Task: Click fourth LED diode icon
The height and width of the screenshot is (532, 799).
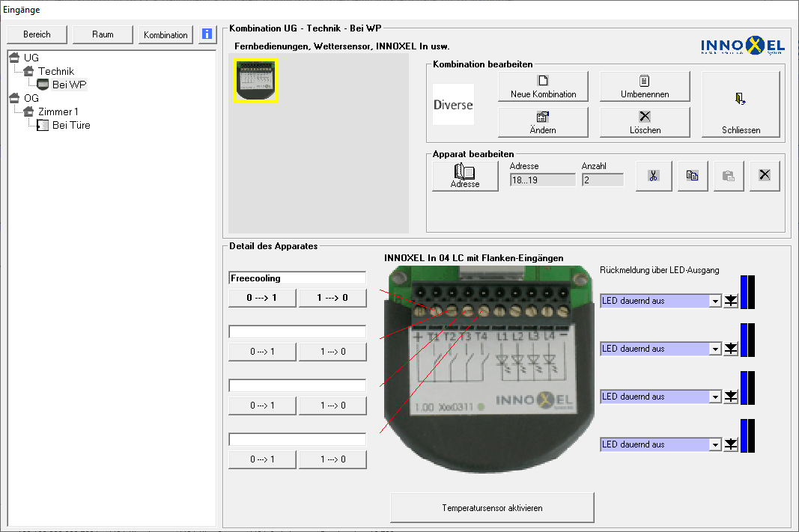Action: click(731, 444)
